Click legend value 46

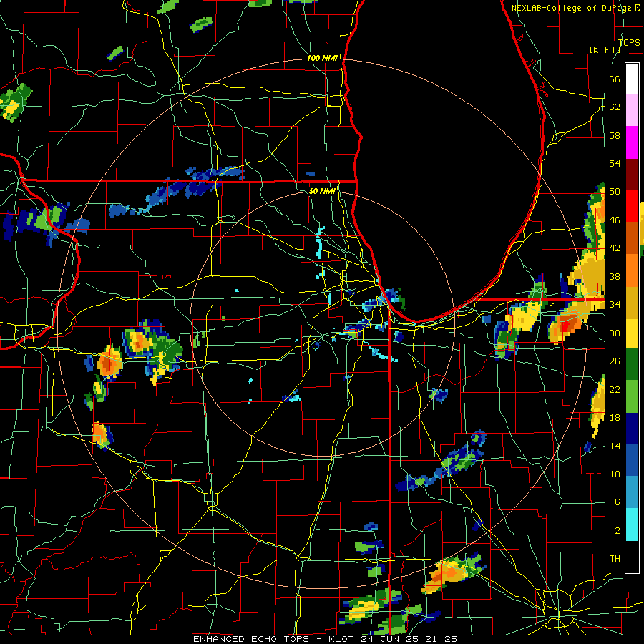click(615, 220)
